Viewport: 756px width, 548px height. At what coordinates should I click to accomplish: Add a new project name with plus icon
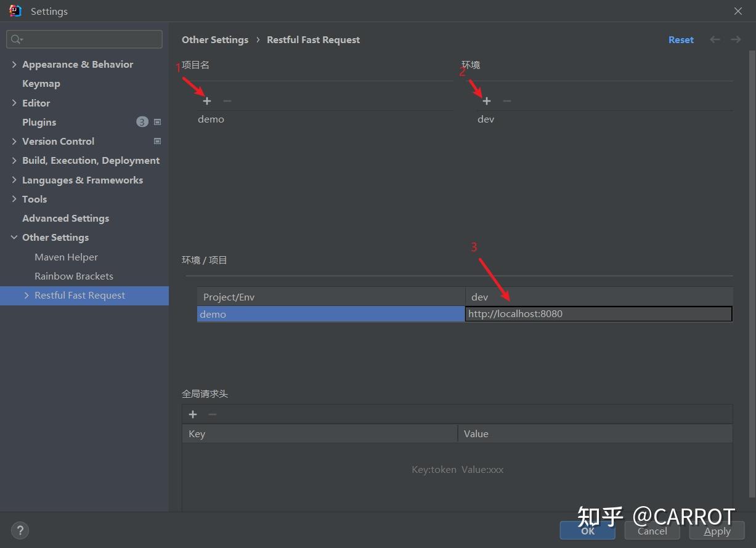click(206, 100)
